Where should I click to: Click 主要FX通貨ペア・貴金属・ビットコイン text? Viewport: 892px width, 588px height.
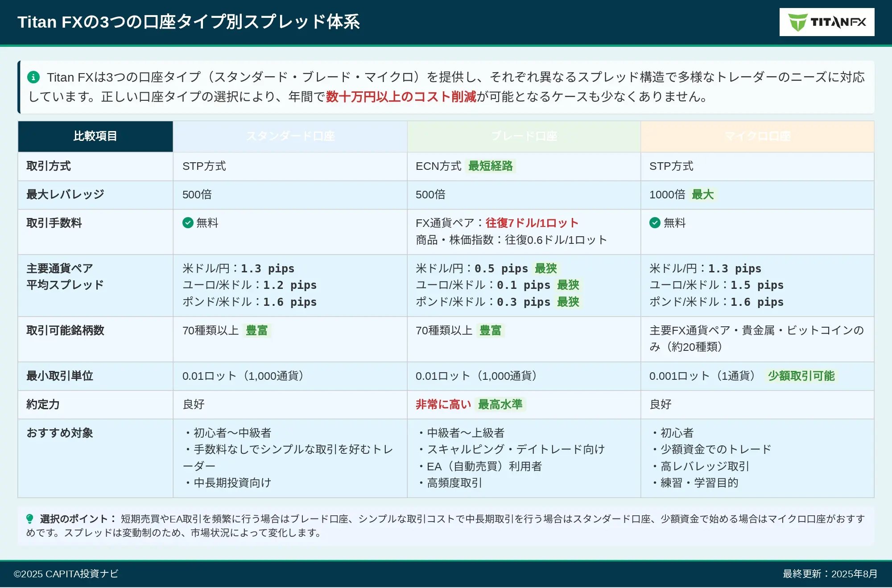757,338
